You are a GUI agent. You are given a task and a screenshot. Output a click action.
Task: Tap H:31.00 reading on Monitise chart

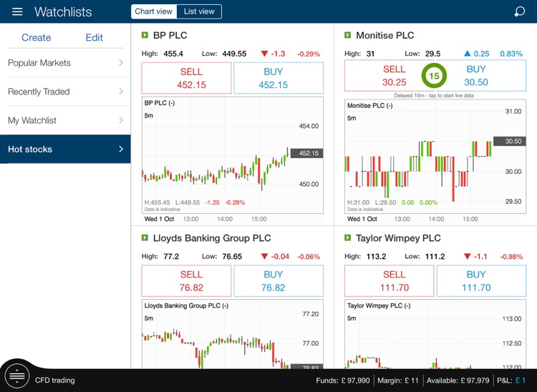(x=358, y=202)
